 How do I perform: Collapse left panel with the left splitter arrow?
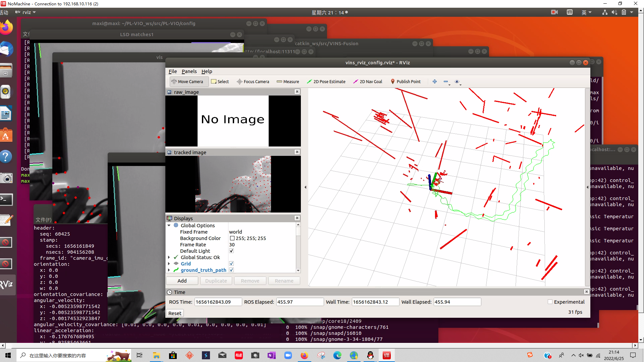pyautogui.click(x=306, y=187)
